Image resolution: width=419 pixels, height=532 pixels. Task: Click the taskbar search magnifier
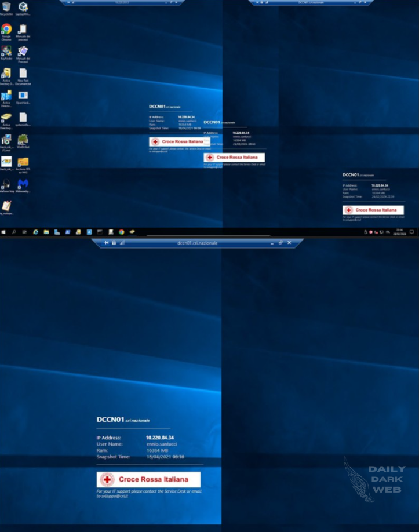point(14,232)
